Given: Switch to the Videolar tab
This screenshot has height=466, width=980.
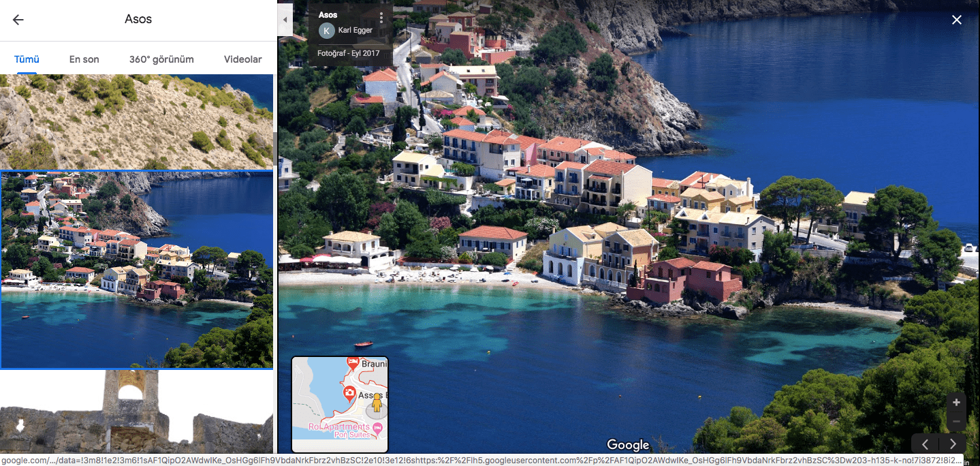Looking at the screenshot, I should tap(242, 59).
